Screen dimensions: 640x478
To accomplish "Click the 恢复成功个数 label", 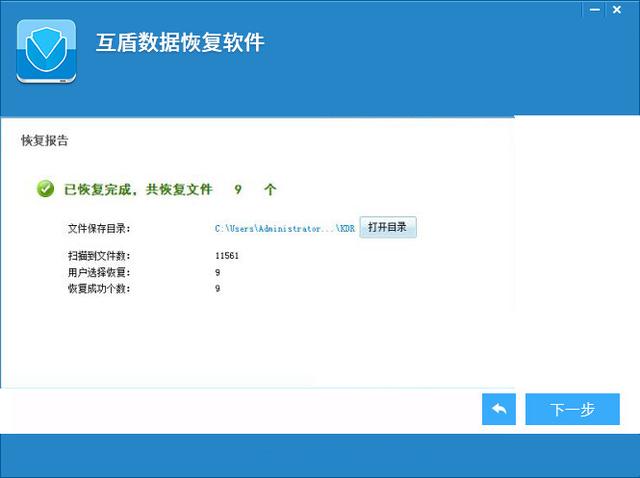I will (99, 289).
